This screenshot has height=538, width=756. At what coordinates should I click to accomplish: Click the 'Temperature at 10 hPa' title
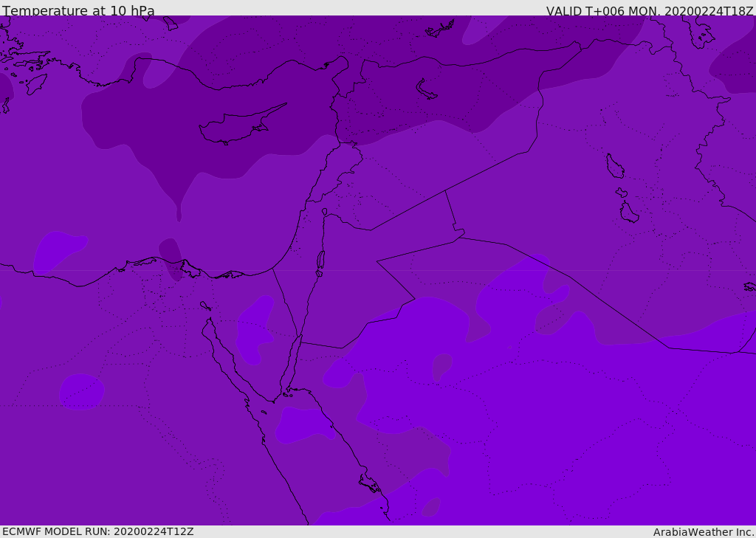coord(78,10)
